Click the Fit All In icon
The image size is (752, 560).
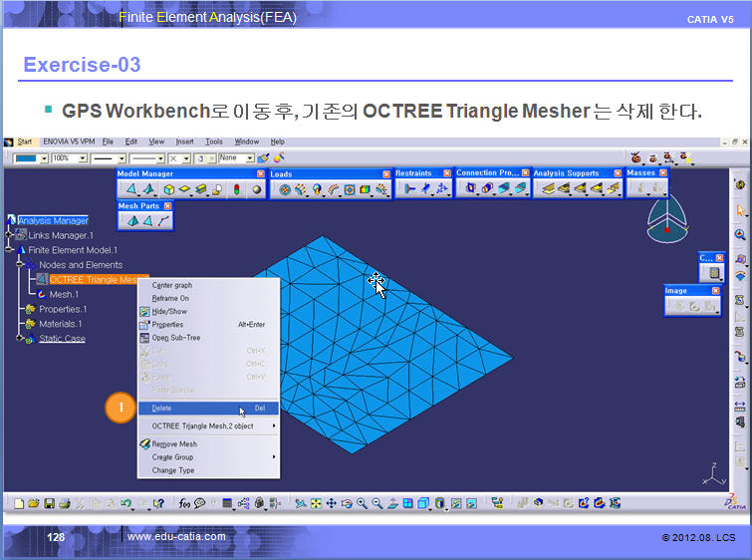[316, 503]
